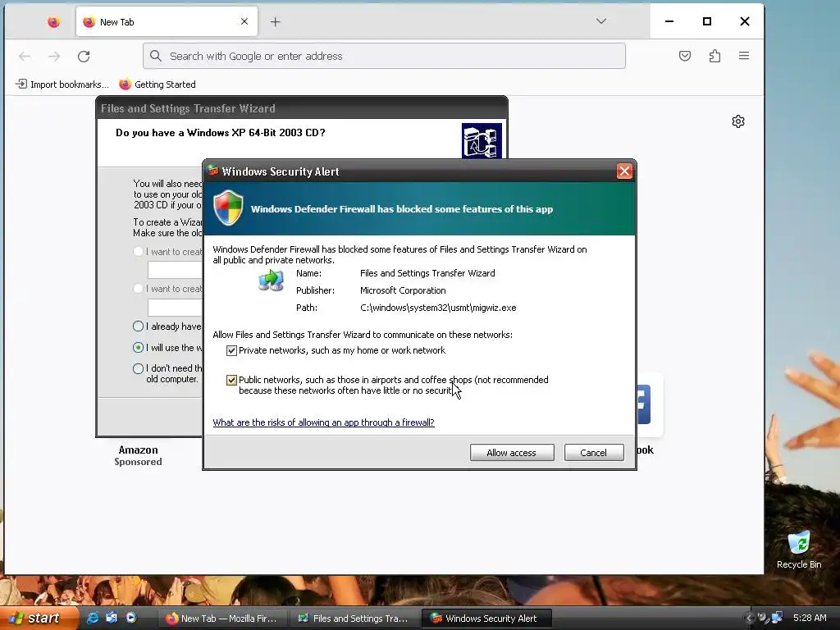Uncheck the Private networks checkbox

(231, 351)
